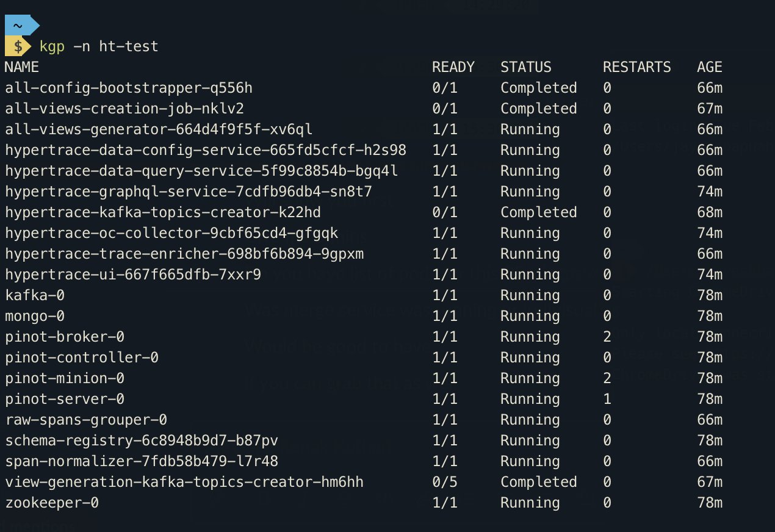The height and width of the screenshot is (532, 775).
Task: Click the 0/5 READY value for view-generation-kafka-topics-creator
Action: point(445,482)
